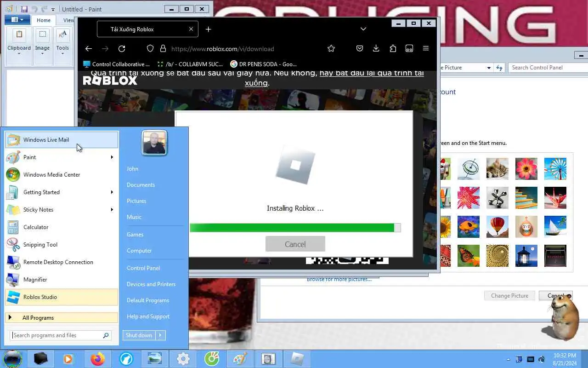Screen dimensions: 588x368
Task: Select the pink flower account picture
Action: [526, 169]
